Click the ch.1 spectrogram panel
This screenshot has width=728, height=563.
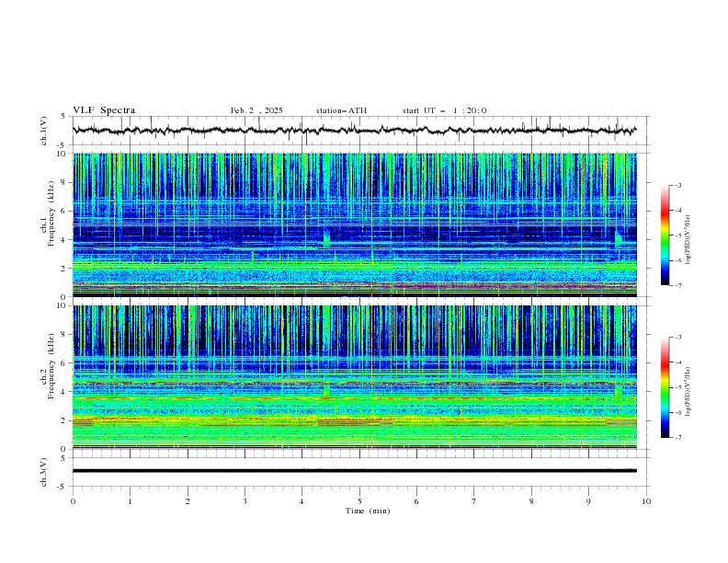tap(355, 224)
